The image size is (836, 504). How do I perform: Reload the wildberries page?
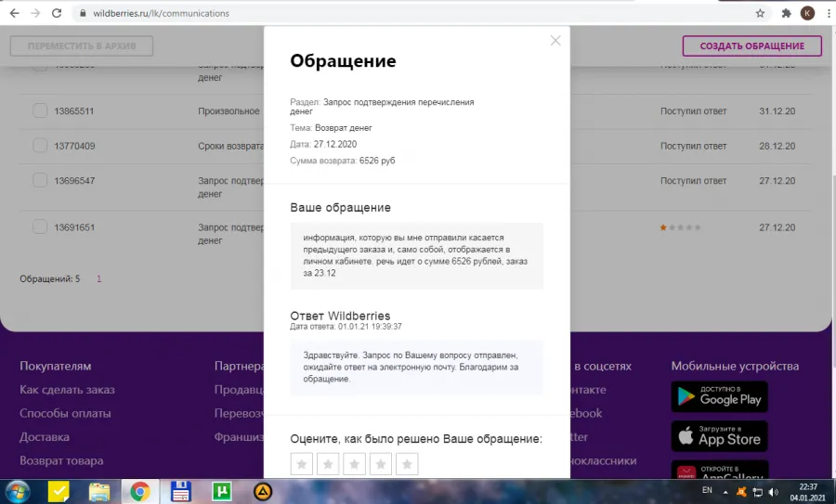57,13
